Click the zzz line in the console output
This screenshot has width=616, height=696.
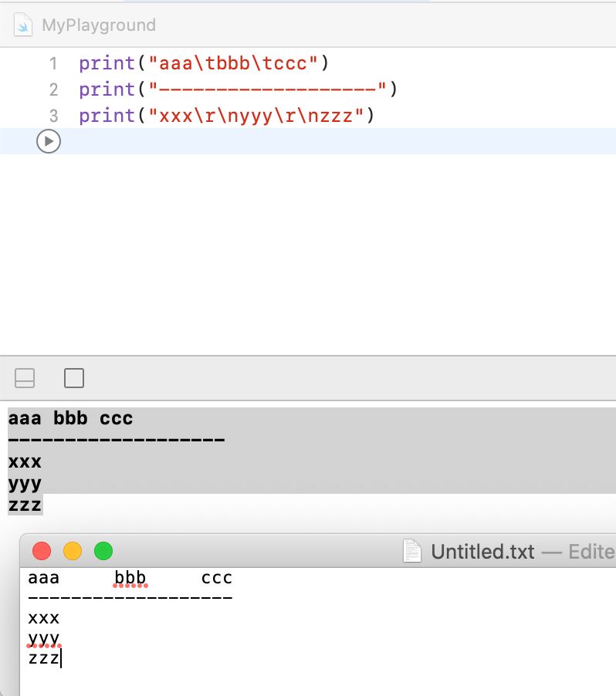coord(25,505)
